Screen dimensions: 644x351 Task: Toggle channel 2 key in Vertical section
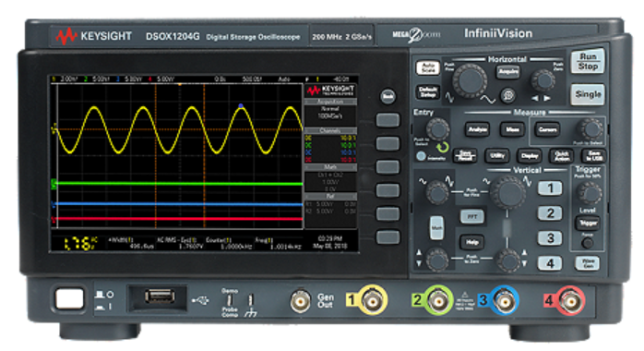[550, 213]
